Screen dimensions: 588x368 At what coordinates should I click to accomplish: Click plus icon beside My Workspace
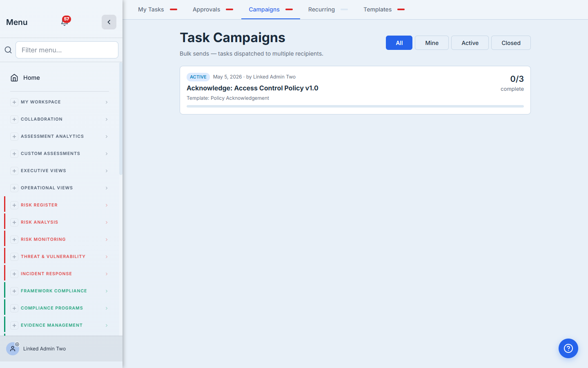(14, 102)
